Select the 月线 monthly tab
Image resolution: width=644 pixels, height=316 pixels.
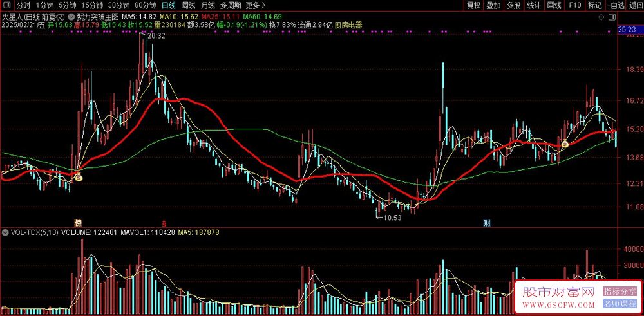[208, 5]
